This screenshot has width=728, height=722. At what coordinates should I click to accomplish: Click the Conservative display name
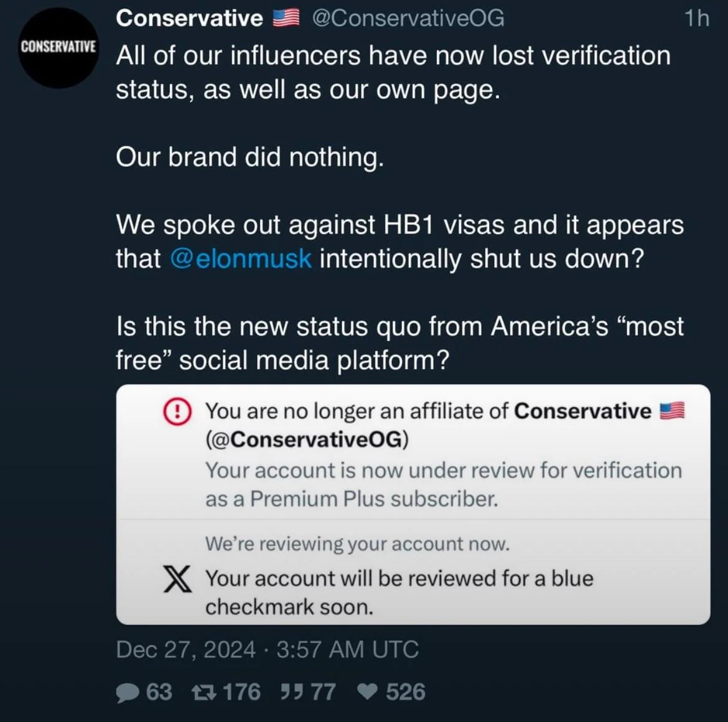click(x=189, y=18)
